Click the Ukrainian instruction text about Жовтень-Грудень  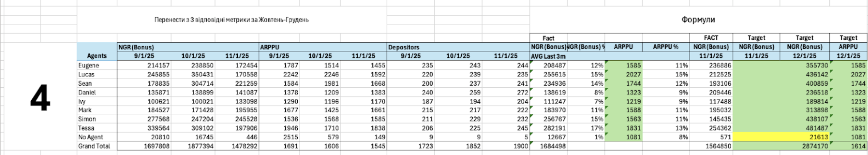(232, 20)
